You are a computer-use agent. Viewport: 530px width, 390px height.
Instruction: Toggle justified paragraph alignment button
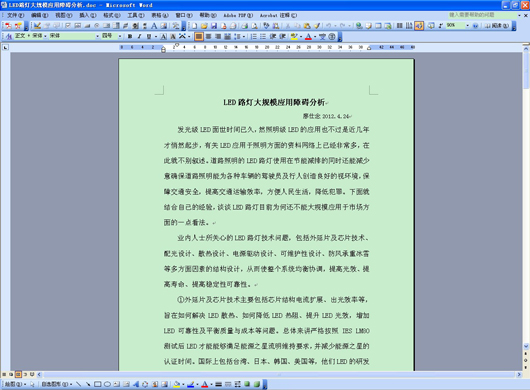199,36
